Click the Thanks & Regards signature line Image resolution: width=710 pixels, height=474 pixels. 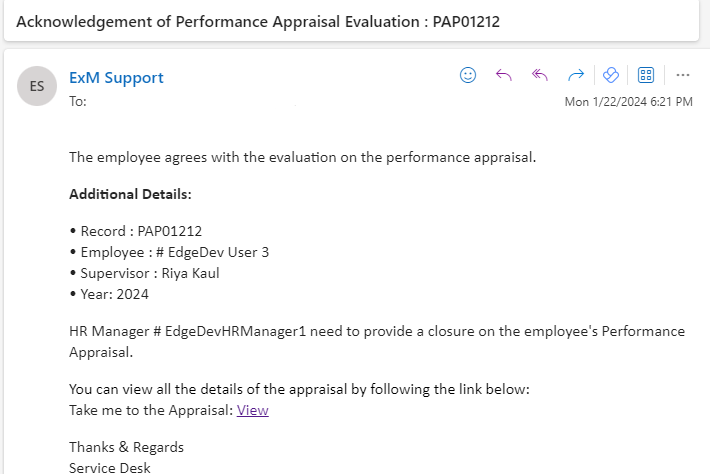(126, 447)
